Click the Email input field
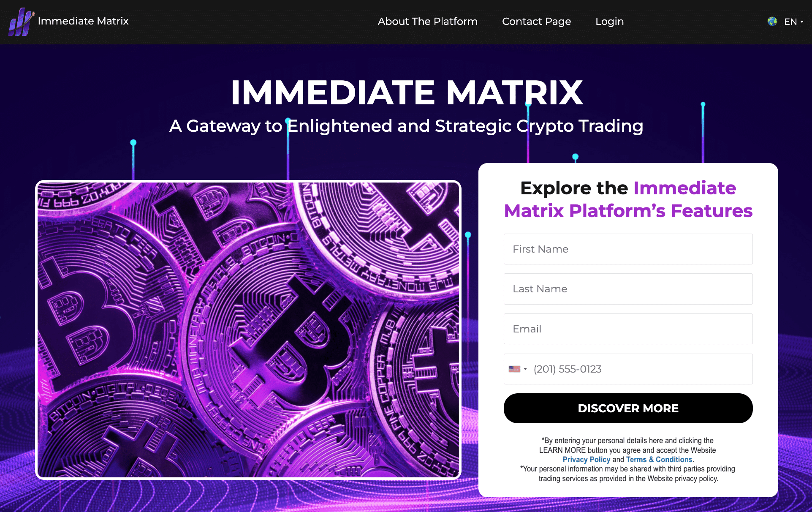Image resolution: width=812 pixels, height=512 pixels. pos(627,329)
